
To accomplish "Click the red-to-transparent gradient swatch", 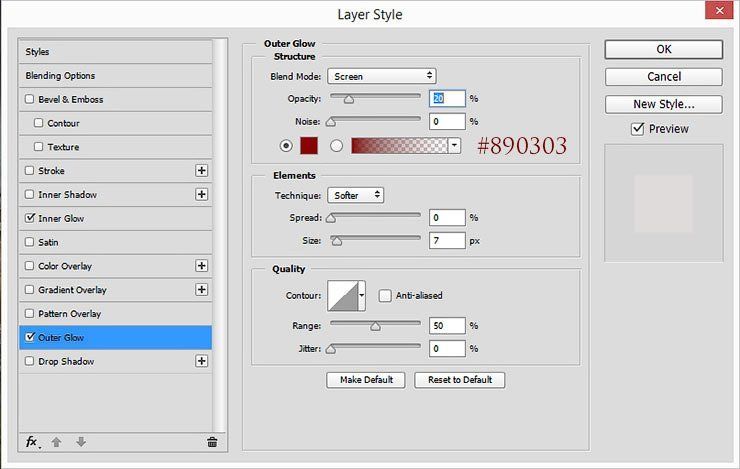I will coord(400,146).
